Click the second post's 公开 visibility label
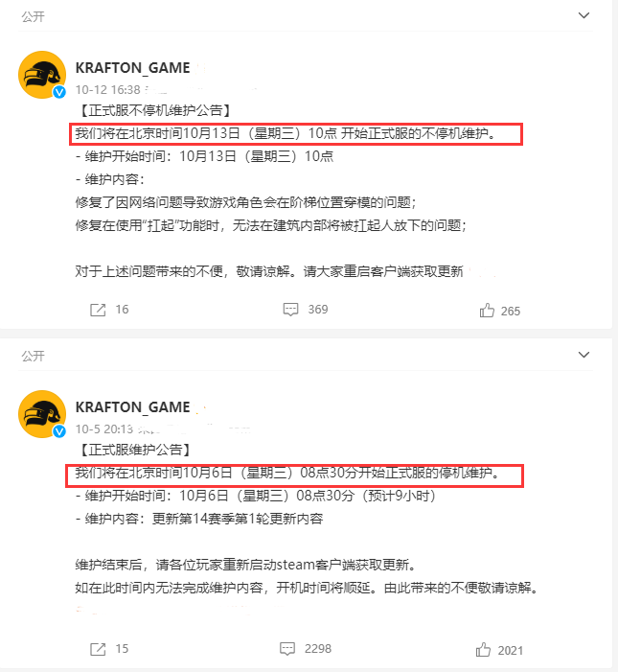Viewport: 618px width, 672px height. [x=33, y=357]
